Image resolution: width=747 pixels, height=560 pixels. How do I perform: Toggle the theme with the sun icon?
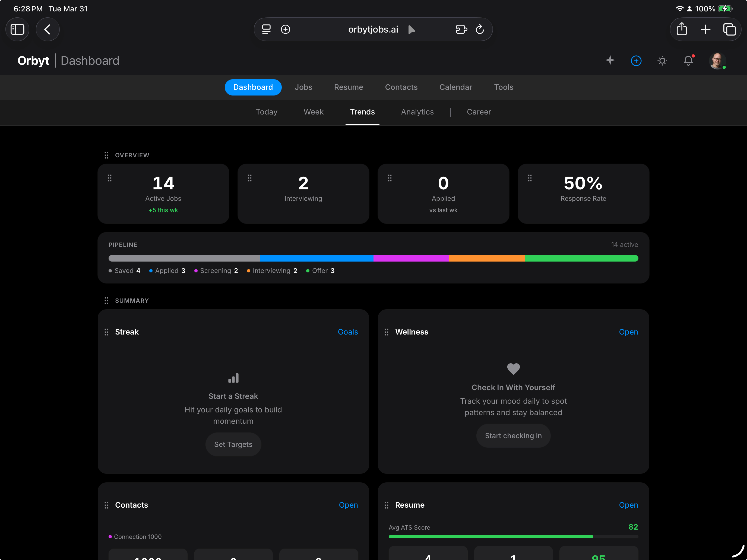point(662,61)
